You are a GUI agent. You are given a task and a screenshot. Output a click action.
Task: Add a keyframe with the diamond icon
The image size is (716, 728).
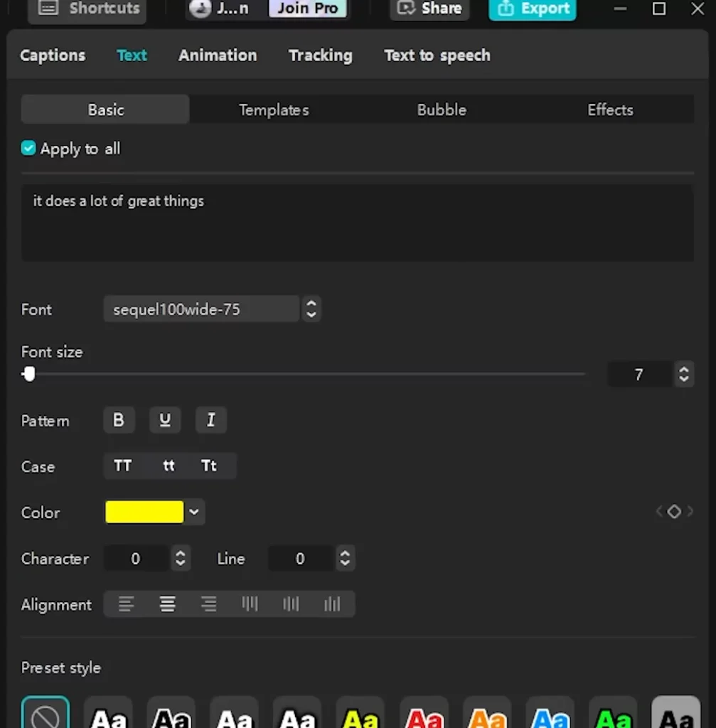click(x=673, y=511)
